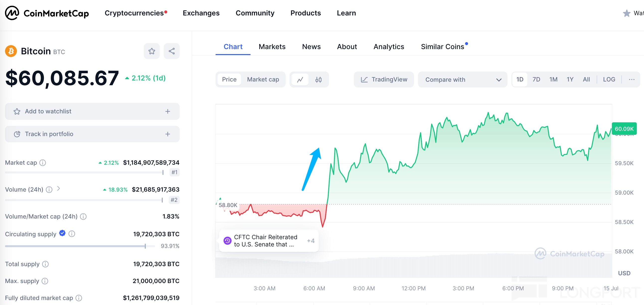Image resolution: width=644 pixels, height=305 pixels.
Task: Open the Learn menu
Action: (x=346, y=13)
